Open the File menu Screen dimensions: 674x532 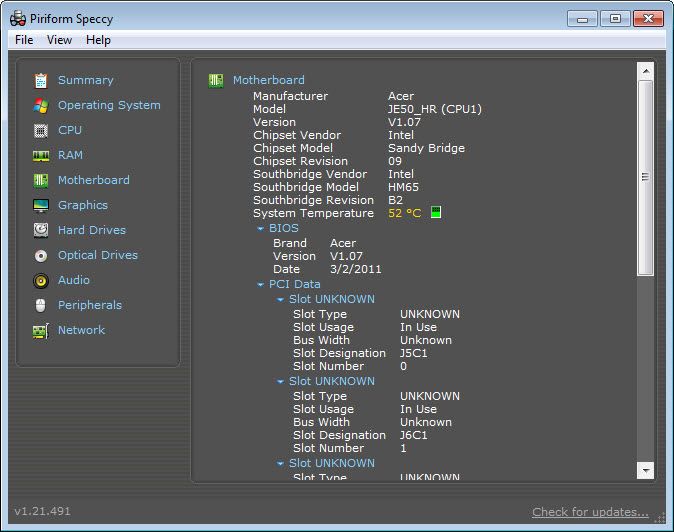point(24,40)
